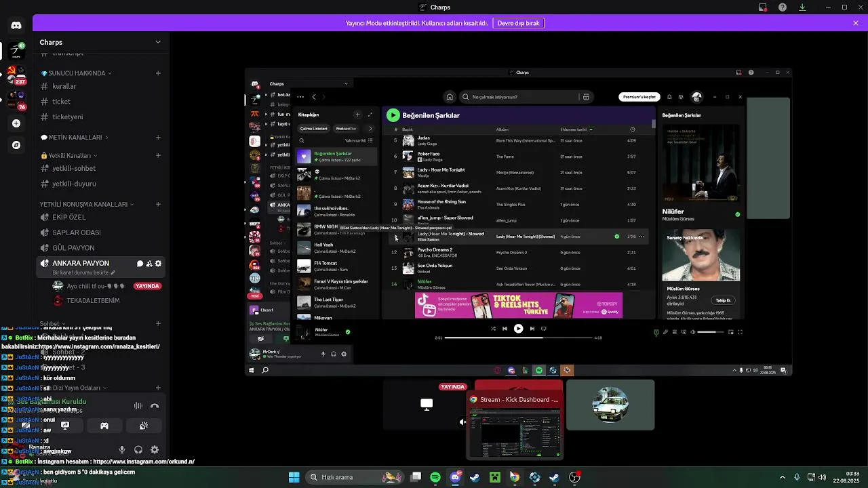Skip to next track in streamed Spotify
The height and width of the screenshot is (488, 868).
pyautogui.click(x=532, y=329)
